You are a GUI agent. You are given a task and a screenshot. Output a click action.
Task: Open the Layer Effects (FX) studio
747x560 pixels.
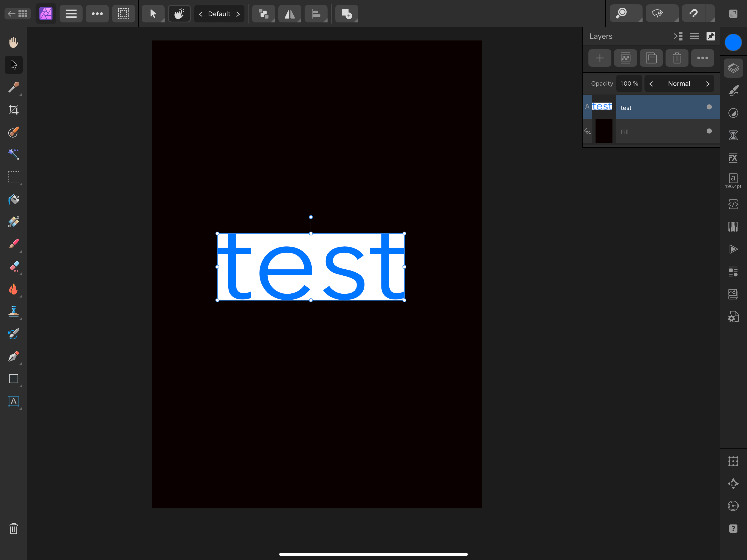click(x=734, y=157)
